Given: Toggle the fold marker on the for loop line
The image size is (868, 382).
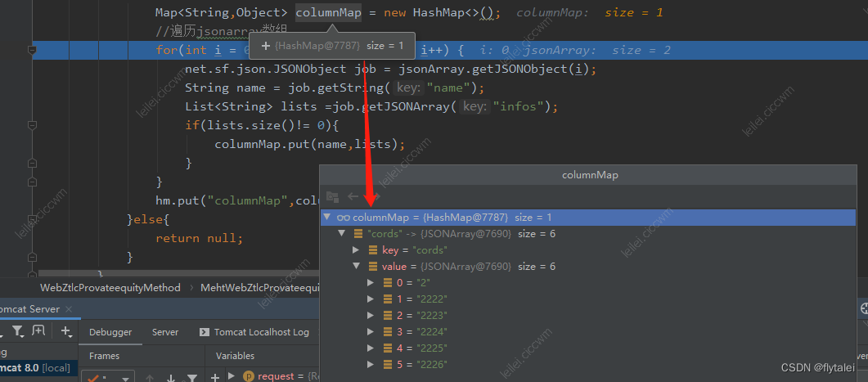Looking at the screenshot, I should point(32,51).
